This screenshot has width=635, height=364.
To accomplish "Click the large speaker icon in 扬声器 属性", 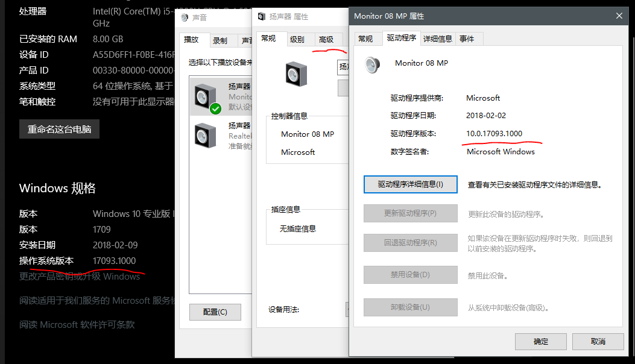I will (x=296, y=74).
